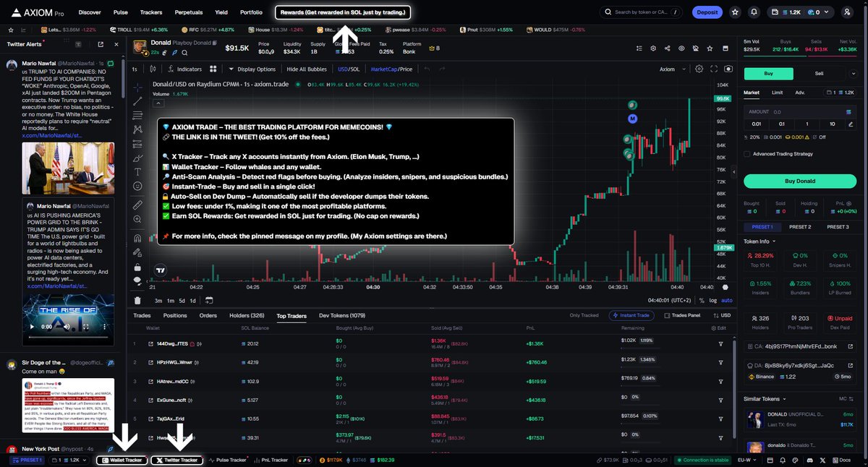Click the share icon in token header

pyautogui.click(x=667, y=48)
